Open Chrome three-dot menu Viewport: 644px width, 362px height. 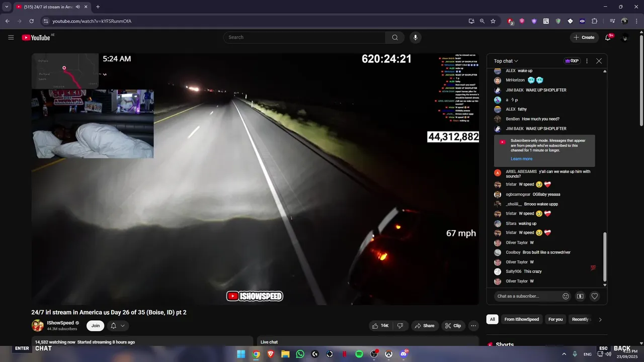tap(636, 21)
